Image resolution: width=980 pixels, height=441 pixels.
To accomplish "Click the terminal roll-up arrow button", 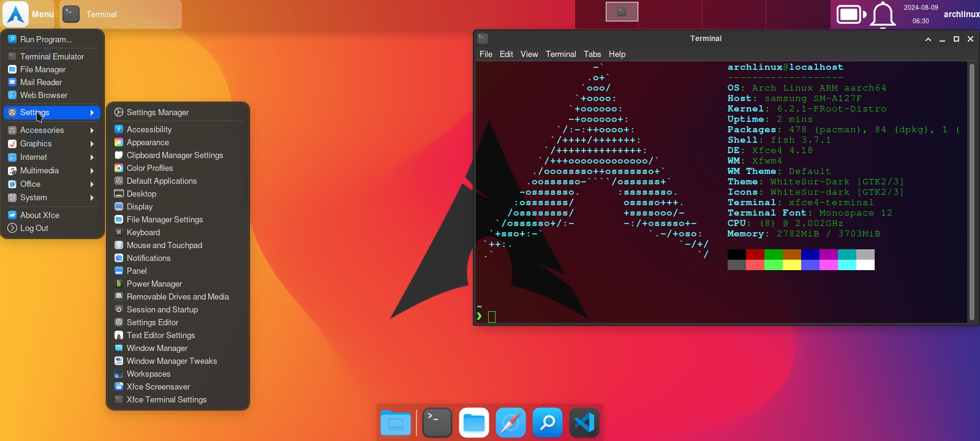I will pos(928,39).
